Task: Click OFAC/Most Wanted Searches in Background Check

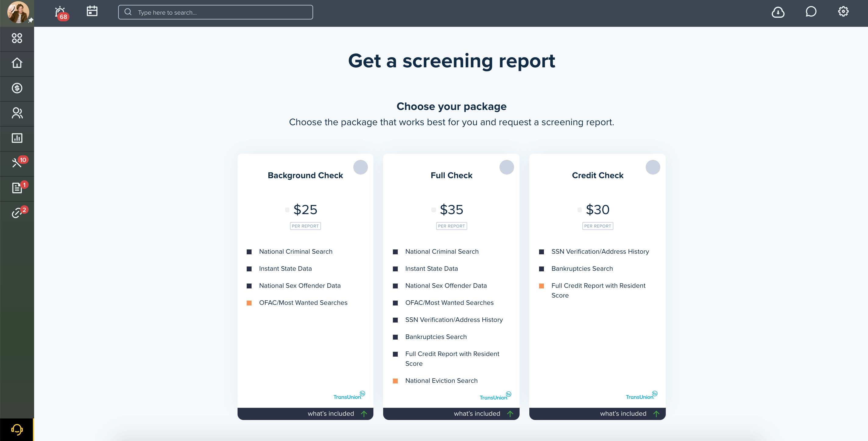Action: [x=303, y=303]
